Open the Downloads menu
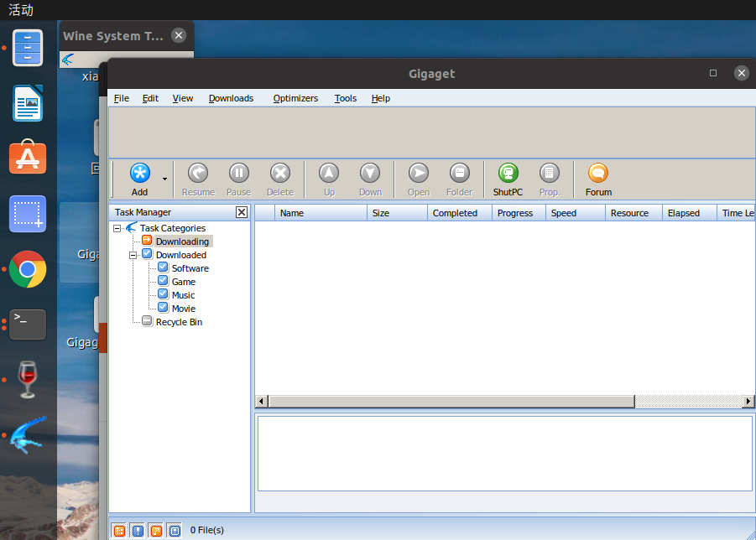 click(x=231, y=98)
